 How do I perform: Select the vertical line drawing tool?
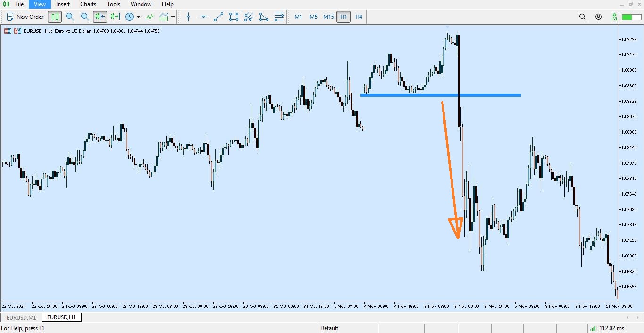pyautogui.click(x=188, y=17)
